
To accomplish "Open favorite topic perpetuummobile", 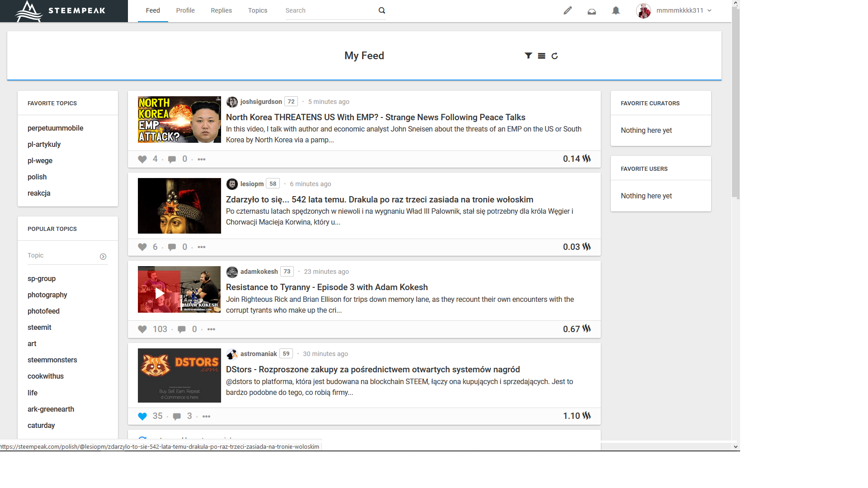I will pyautogui.click(x=55, y=128).
